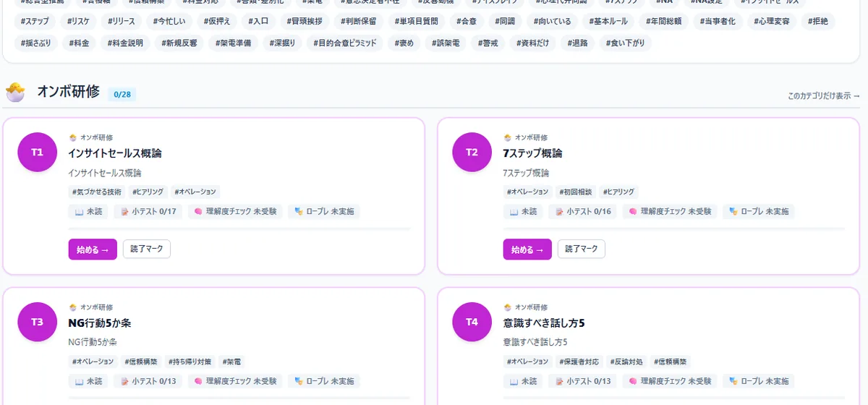Screen dimensions: 868x405
Task: Click the brain icon in T1's 理解度チェック chip
Action: coord(198,212)
